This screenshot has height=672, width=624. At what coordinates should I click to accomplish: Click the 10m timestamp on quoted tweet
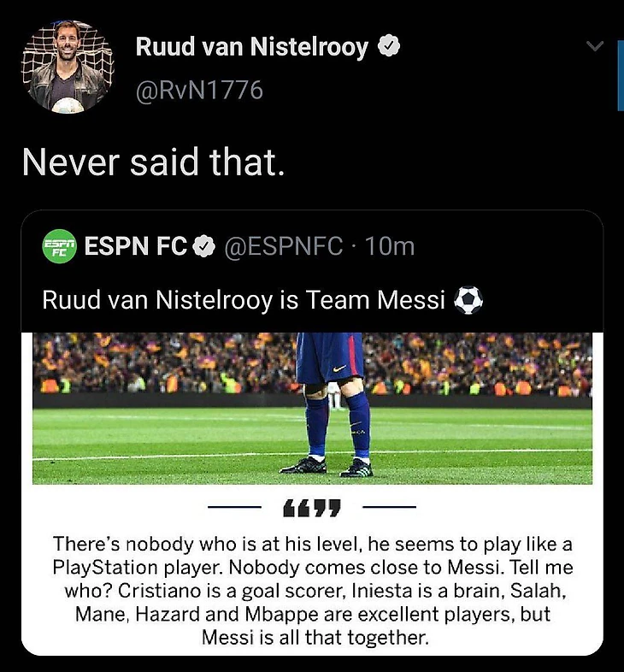point(390,246)
